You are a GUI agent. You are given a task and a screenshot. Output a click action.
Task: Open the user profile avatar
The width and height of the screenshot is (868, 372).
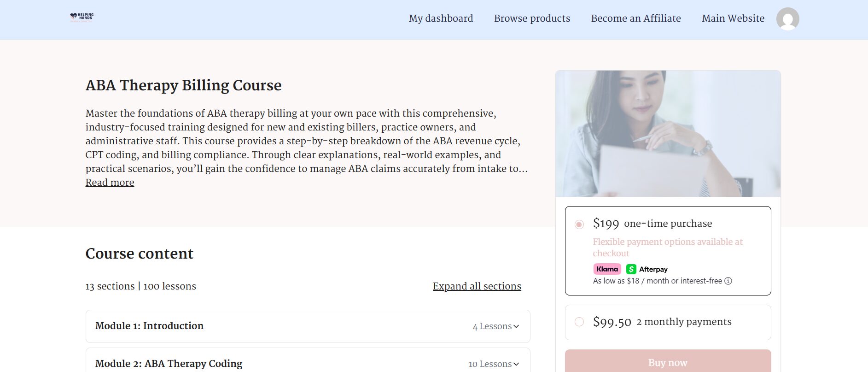pos(787,19)
